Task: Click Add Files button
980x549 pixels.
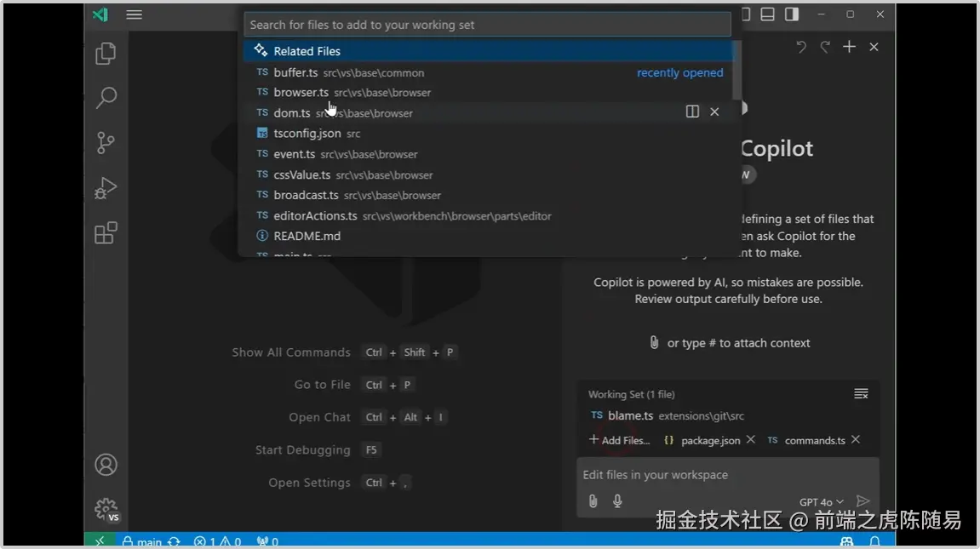Action: click(619, 440)
